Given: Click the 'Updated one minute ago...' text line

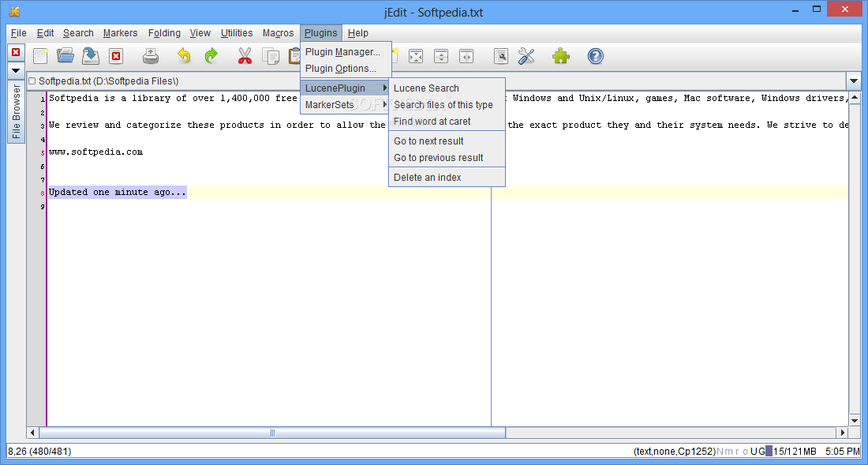Looking at the screenshot, I should pyautogui.click(x=118, y=192).
